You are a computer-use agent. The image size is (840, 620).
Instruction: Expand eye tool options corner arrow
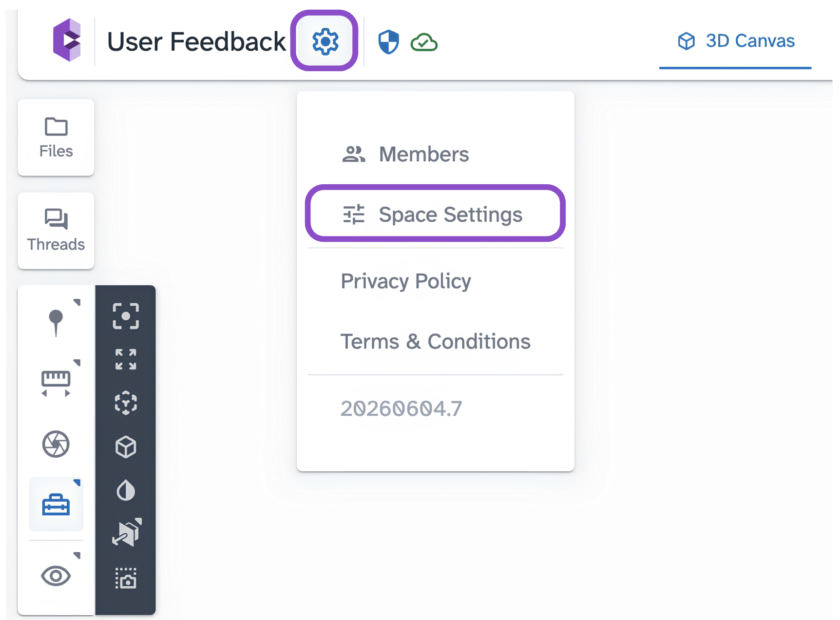77,555
